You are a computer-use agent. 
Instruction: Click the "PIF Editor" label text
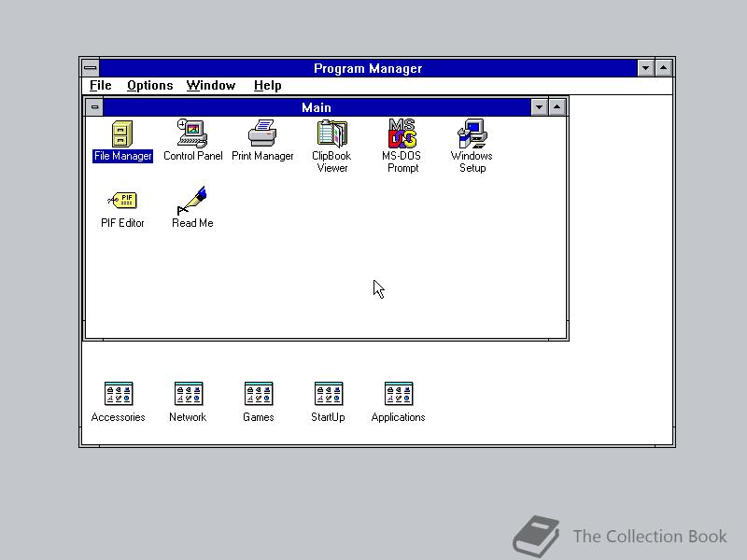[x=122, y=223]
